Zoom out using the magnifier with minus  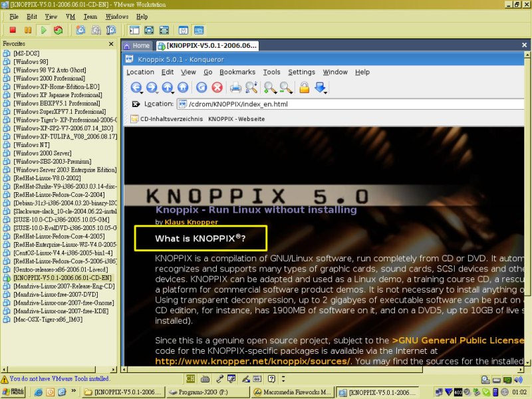pyautogui.click(x=286, y=88)
